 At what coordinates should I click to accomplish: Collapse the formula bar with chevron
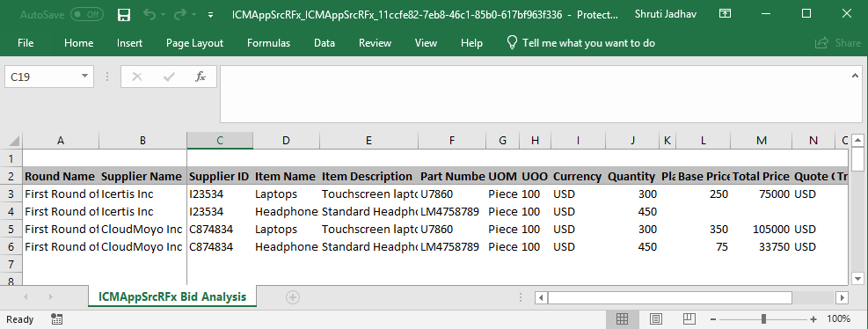[x=856, y=76]
